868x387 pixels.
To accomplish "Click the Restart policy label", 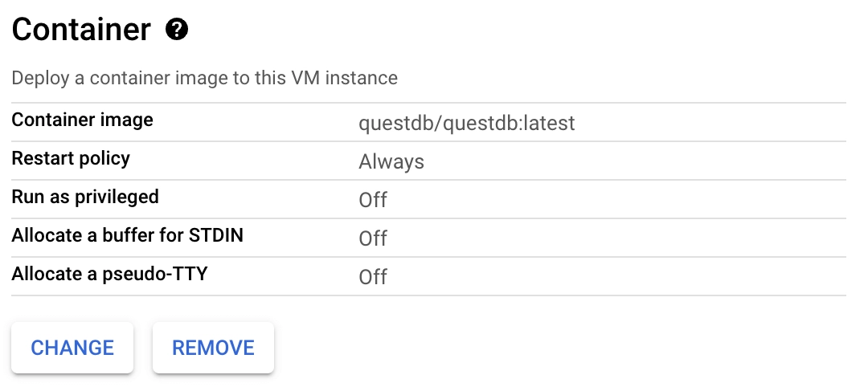I will coord(71,158).
